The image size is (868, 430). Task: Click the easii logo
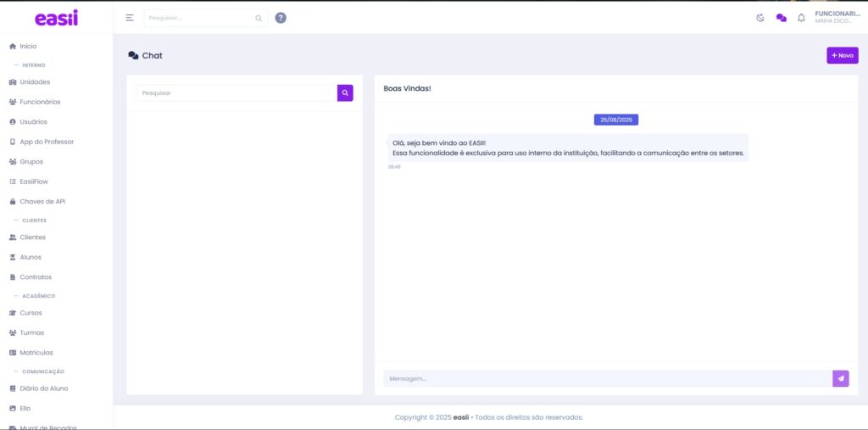56,18
